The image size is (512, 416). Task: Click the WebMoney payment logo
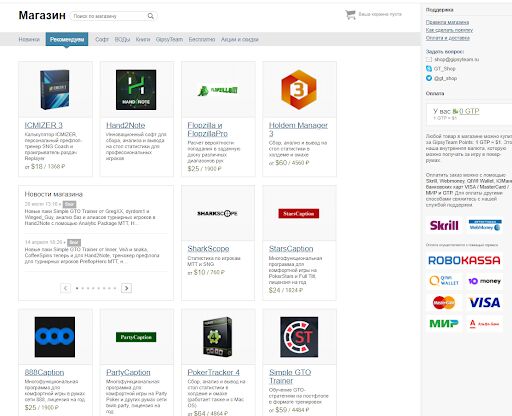(485, 225)
